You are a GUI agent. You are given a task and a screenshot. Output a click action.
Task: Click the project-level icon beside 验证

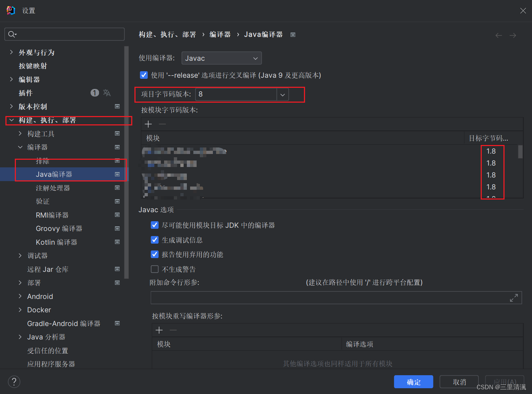(117, 201)
